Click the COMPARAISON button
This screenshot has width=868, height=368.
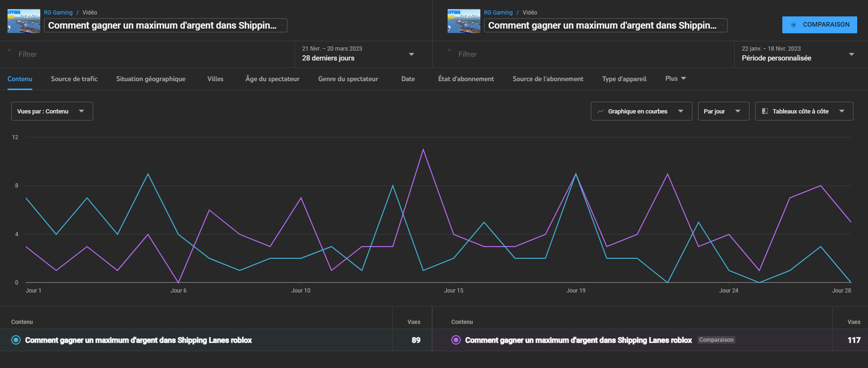point(820,25)
